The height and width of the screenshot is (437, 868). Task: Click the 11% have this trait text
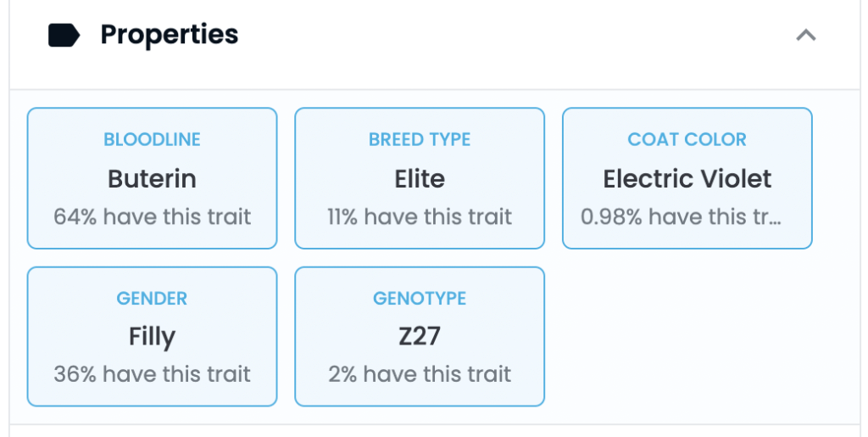[420, 216]
